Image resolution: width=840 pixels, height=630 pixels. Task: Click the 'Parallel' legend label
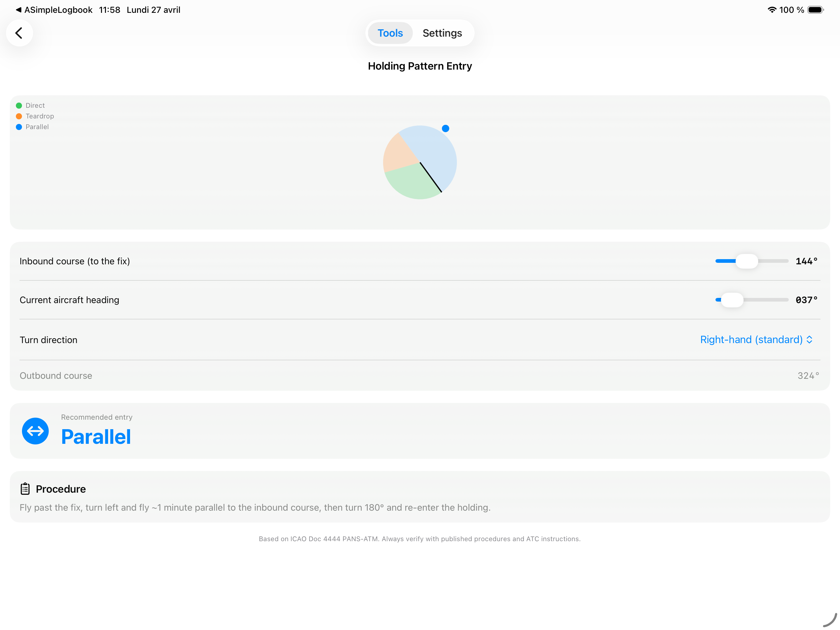(x=37, y=127)
